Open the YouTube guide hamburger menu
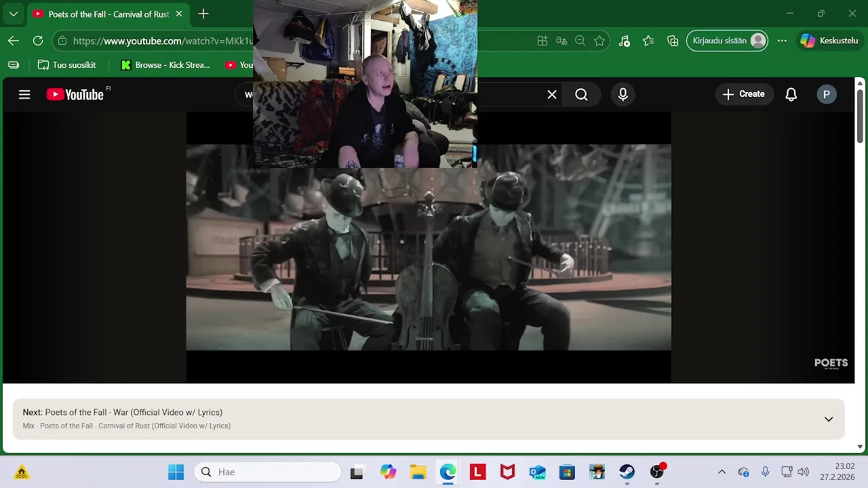 coord(24,95)
